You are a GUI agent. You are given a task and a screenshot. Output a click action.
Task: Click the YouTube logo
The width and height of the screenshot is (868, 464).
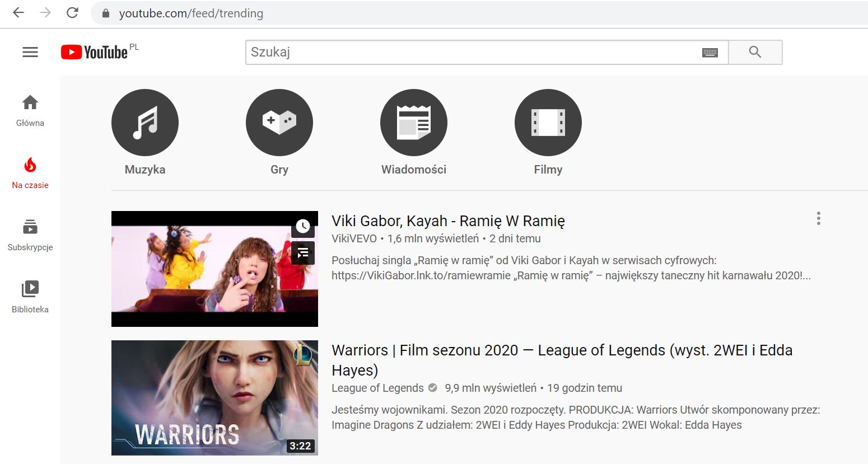pyautogui.click(x=94, y=52)
